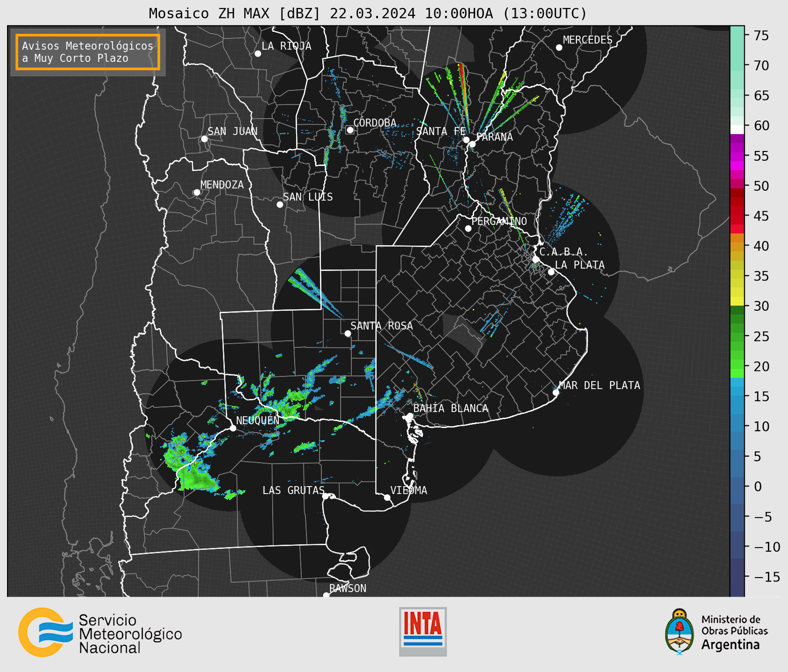Click the Ministerio de Obras Públicas emblem

tap(680, 631)
